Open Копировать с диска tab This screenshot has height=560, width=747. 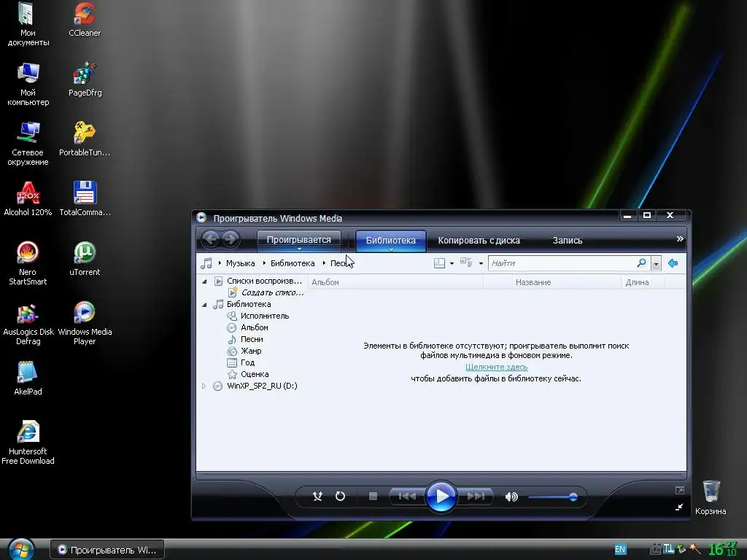click(479, 241)
